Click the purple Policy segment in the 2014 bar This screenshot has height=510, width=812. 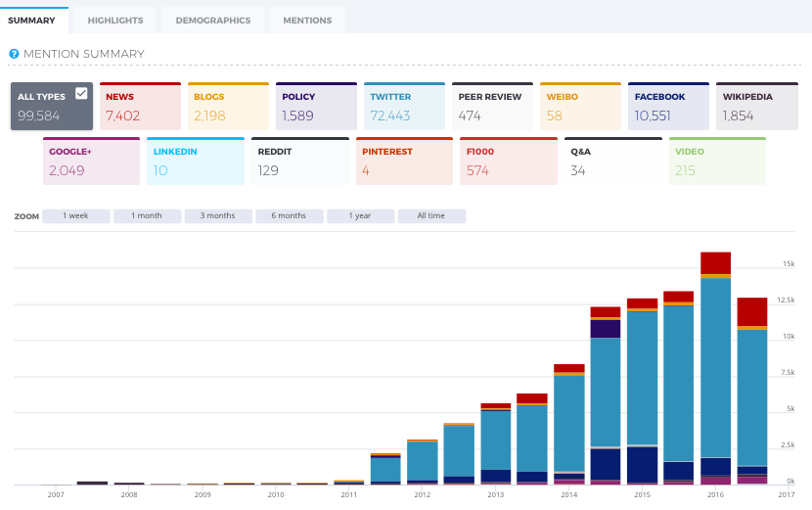click(x=606, y=329)
